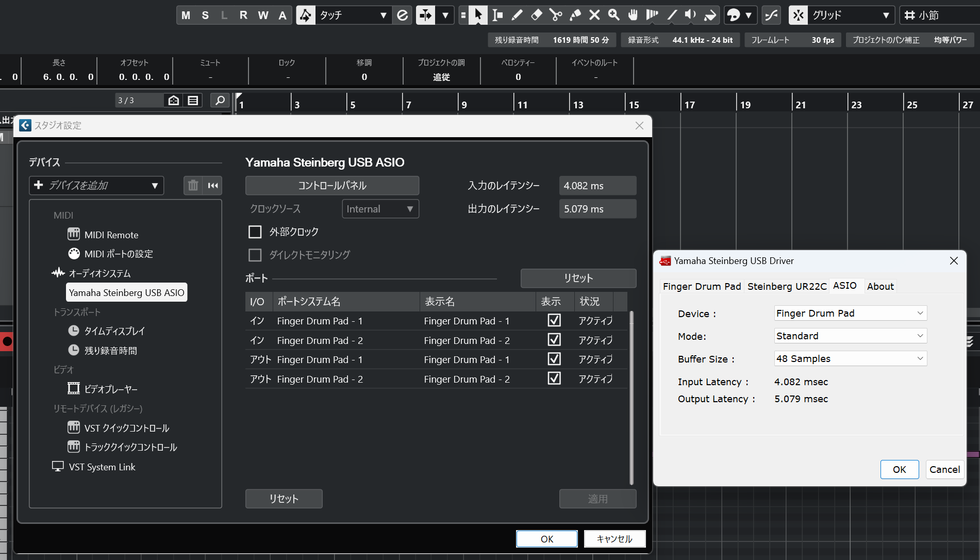Click the bottom-left リセット button

click(284, 499)
